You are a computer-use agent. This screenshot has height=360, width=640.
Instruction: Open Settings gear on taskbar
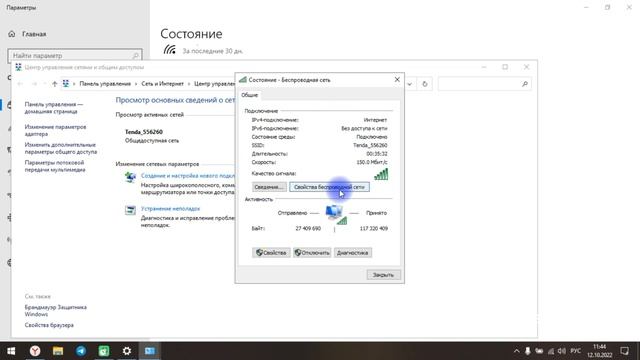127,351
